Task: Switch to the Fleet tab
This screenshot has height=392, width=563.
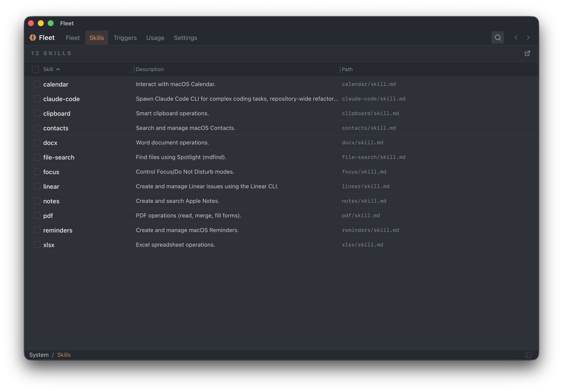Action: (x=73, y=38)
